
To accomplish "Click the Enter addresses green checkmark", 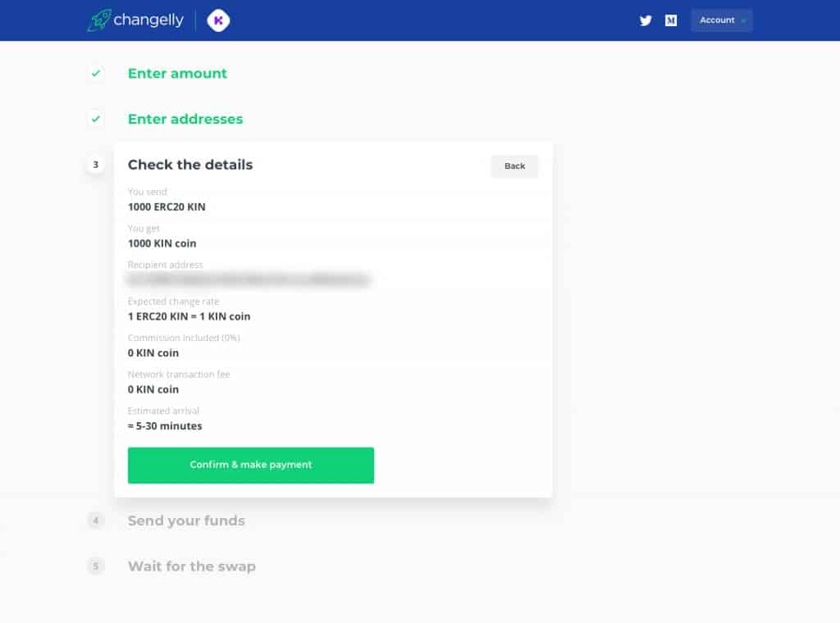I will [96, 119].
